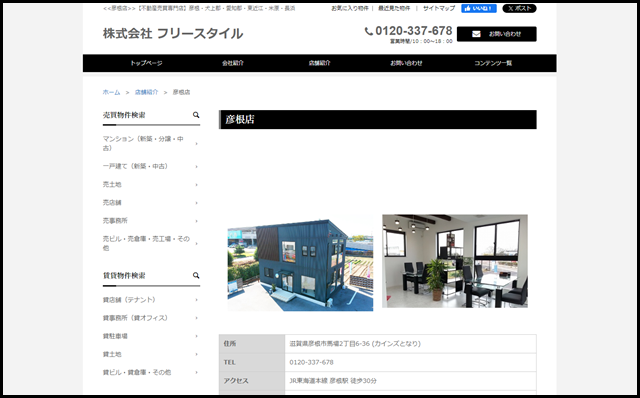Click the chevron next to 売事務所
Image resolution: width=640 pixels, height=398 pixels.
pos(196,221)
